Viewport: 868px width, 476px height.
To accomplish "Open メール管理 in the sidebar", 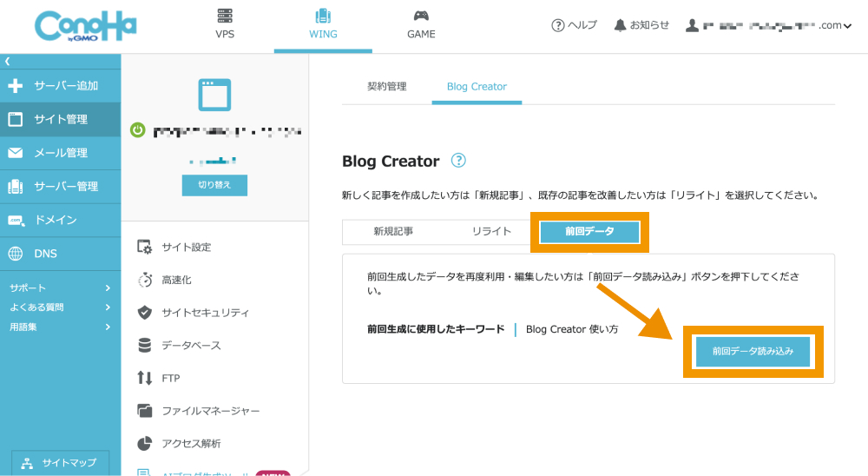I will tap(61, 152).
